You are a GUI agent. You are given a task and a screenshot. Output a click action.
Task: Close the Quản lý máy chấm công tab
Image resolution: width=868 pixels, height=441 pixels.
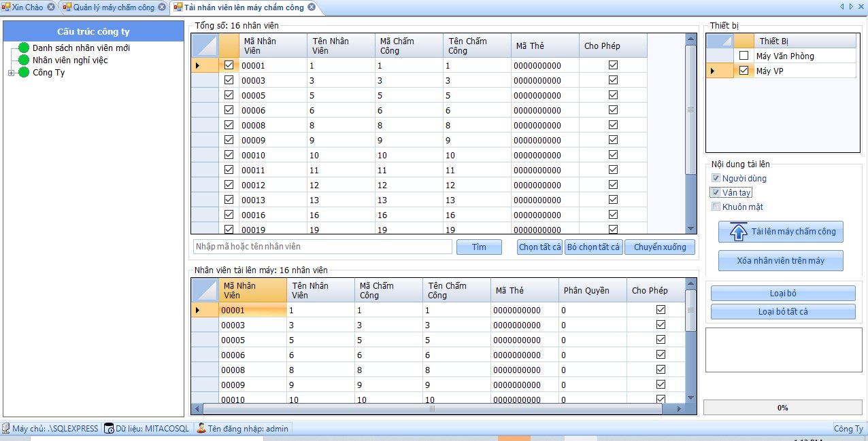[x=161, y=7]
